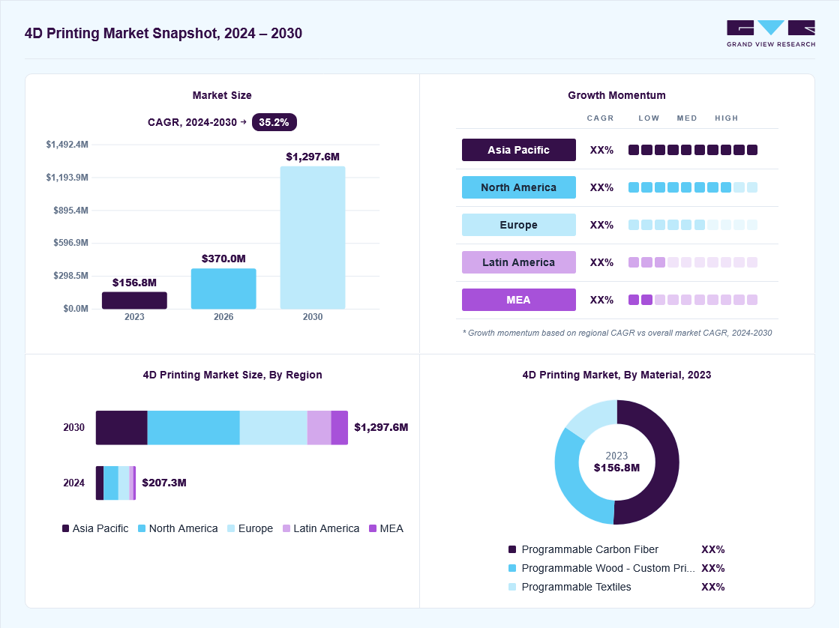Click the Latin America momentum indicator squares
840x628 pixels.
(693, 262)
